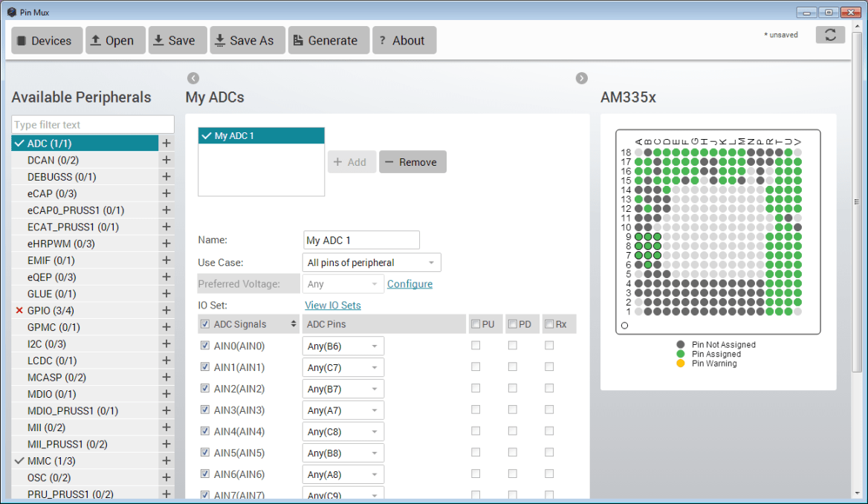Click plus icon beside eHRPWM
The image size is (868, 504).
(x=166, y=244)
